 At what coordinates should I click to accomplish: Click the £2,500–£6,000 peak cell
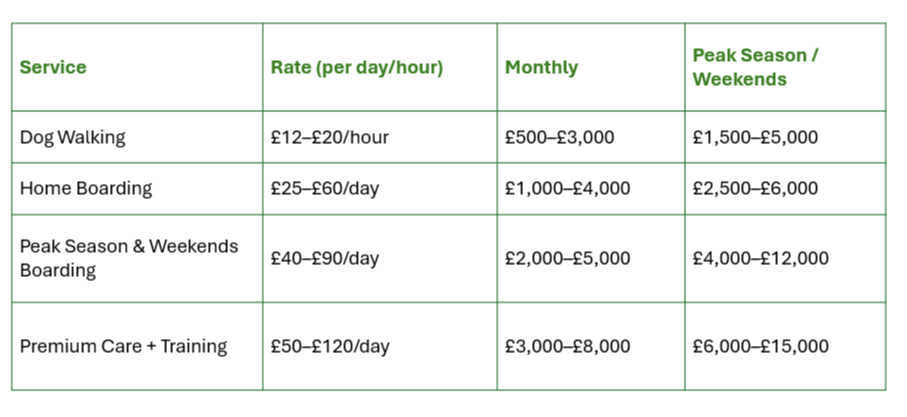tap(755, 188)
